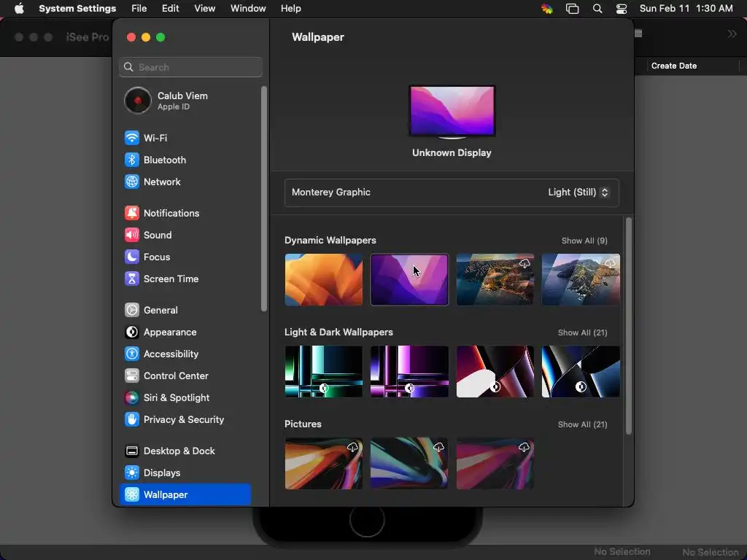Open the Apple menu
747x560 pixels.
19,9
